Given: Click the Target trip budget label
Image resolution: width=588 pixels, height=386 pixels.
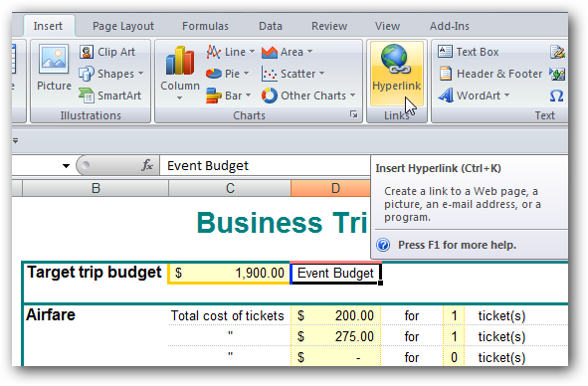Looking at the screenshot, I should [x=95, y=272].
